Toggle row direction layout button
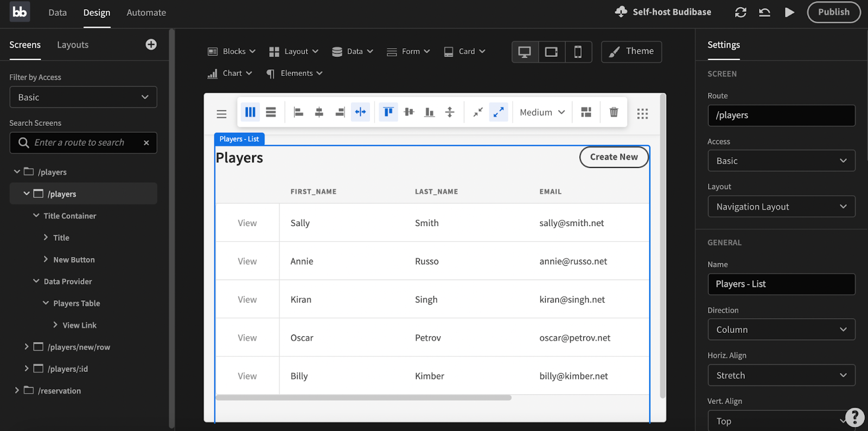868x431 pixels. coord(271,112)
